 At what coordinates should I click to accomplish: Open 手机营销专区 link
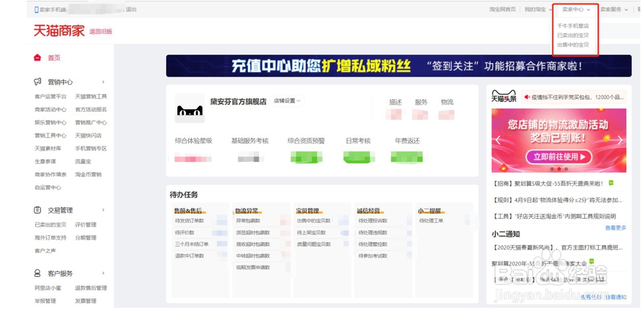pyautogui.click(x=91, y=149)
